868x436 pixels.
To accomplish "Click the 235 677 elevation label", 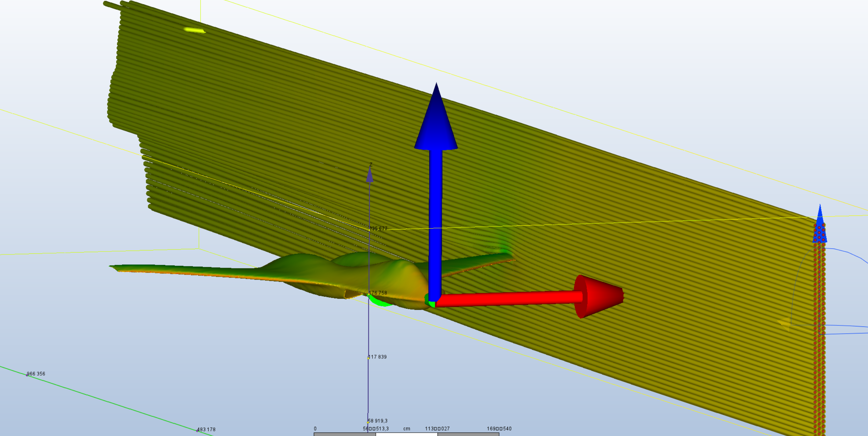I will (378, 229).
